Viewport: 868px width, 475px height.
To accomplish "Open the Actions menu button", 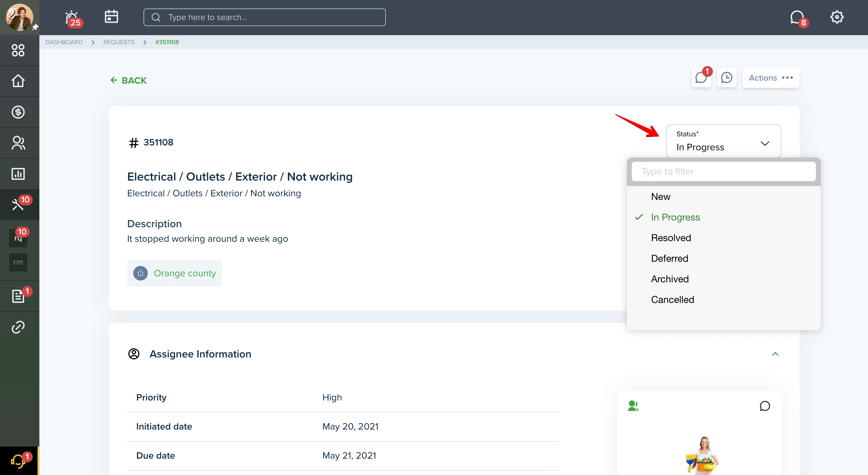I will [x=771, y=78].
